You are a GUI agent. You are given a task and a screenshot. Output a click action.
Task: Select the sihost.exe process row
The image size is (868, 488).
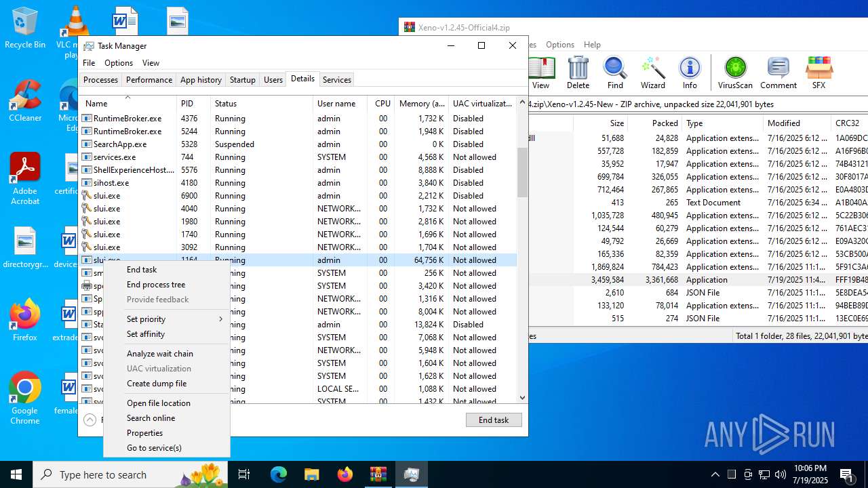pos(298,183)
